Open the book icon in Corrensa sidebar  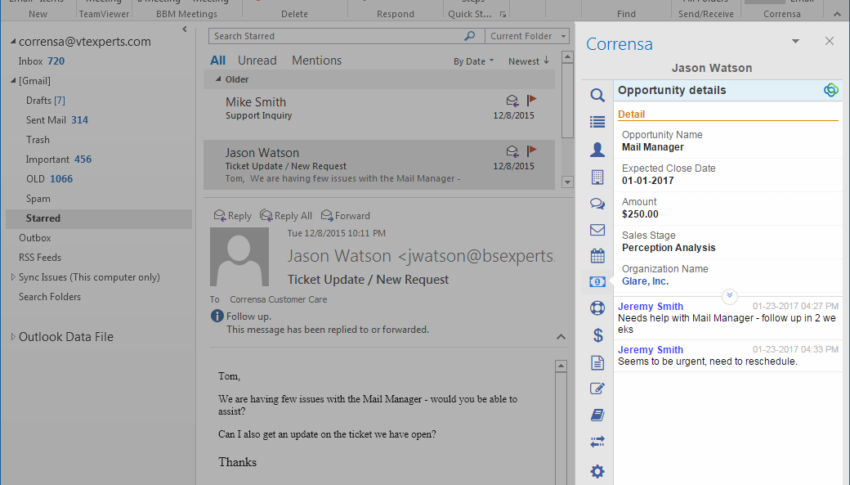tap(597, 415)
